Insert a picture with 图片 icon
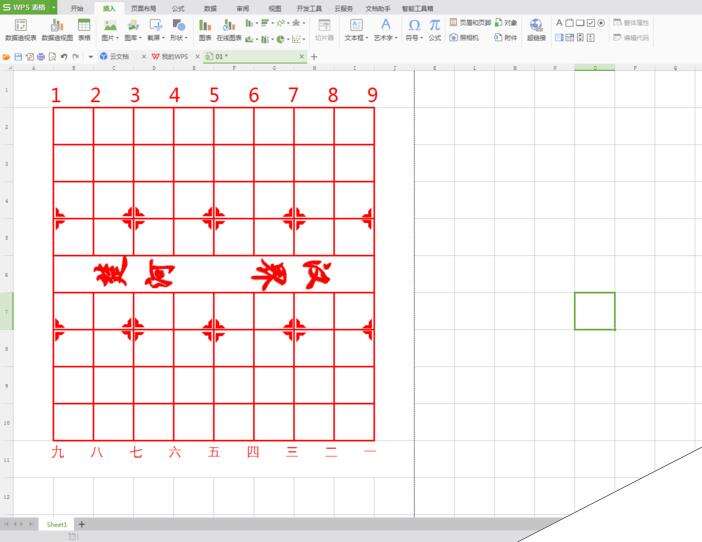Screen dimensions: 702x542 (x=110, y=26)
